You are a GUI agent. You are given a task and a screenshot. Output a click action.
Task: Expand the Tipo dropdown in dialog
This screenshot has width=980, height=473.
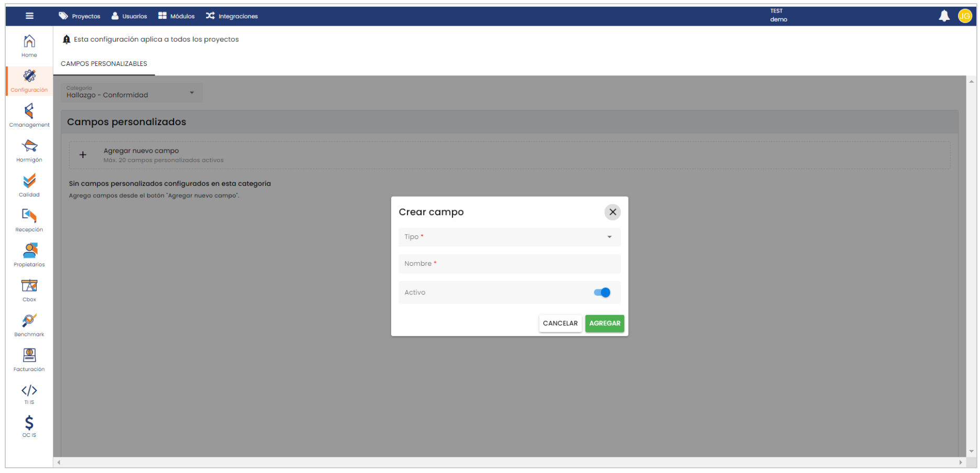click(x=509, y=237)
